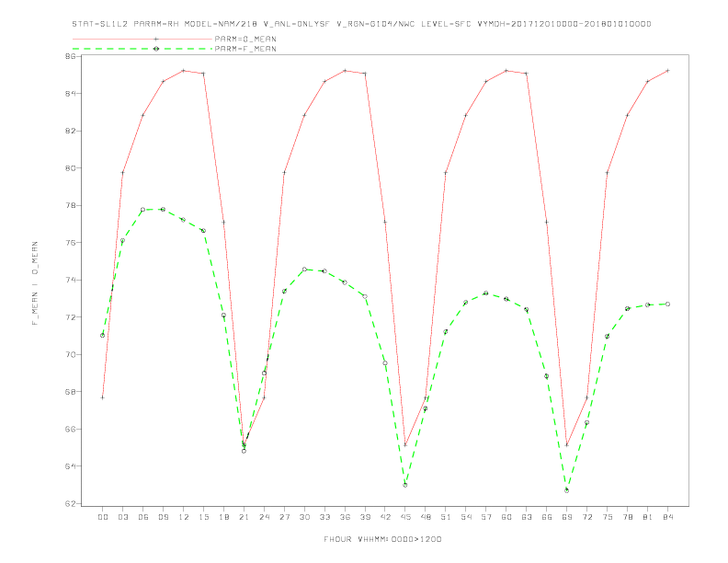Click x-axis tick label 51
The width and height of the screenshot is (728, 563).
pyautogui.click(x=446, y=517)
